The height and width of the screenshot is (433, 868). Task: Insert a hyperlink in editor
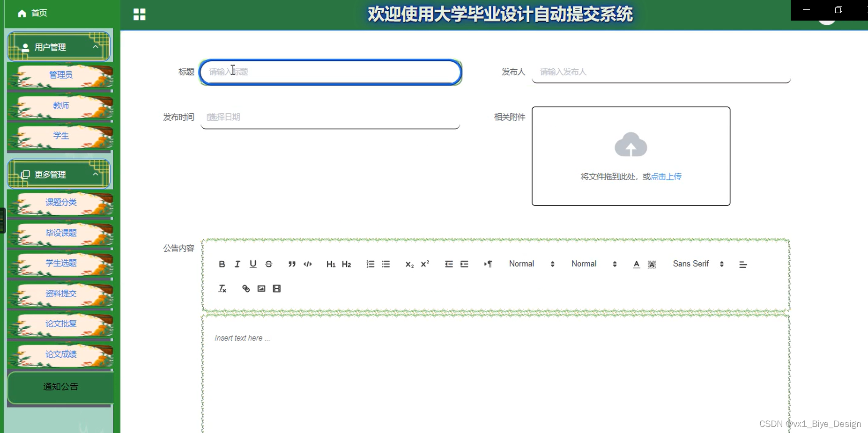(246, 288)
